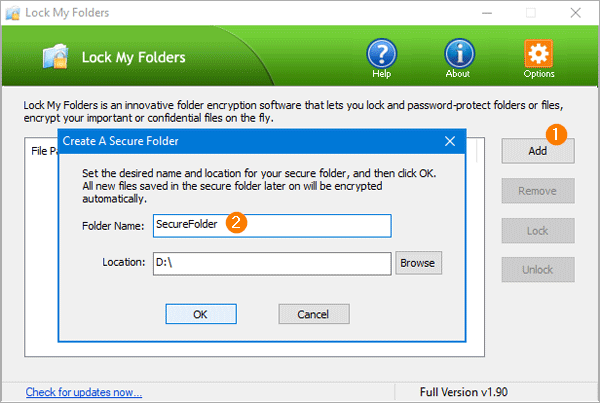600x403 pixels.
Task: Click the Remove button
Action: point(537,191)
